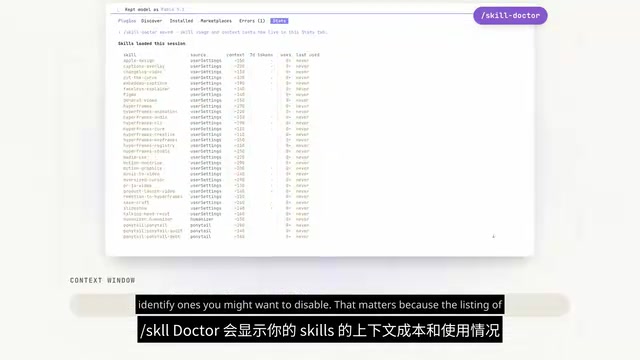Select the hyperframes-registry skill row
The image size is (640, 360).
(x=216, y=145)
